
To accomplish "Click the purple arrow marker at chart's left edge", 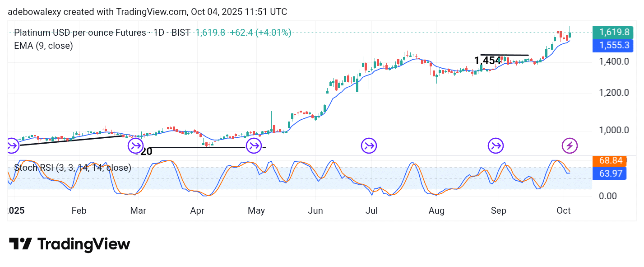I will pos(13,145).
